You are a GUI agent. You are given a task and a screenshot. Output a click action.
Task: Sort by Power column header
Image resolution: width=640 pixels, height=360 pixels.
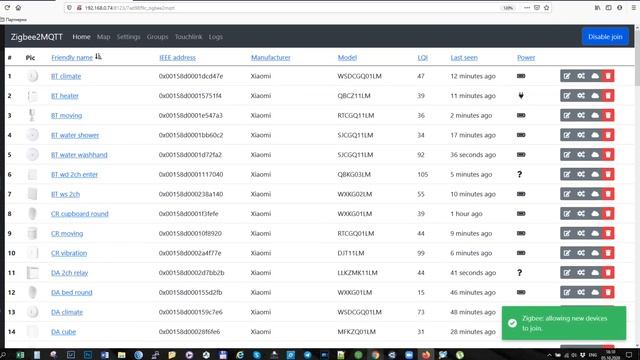click(526, 58)
